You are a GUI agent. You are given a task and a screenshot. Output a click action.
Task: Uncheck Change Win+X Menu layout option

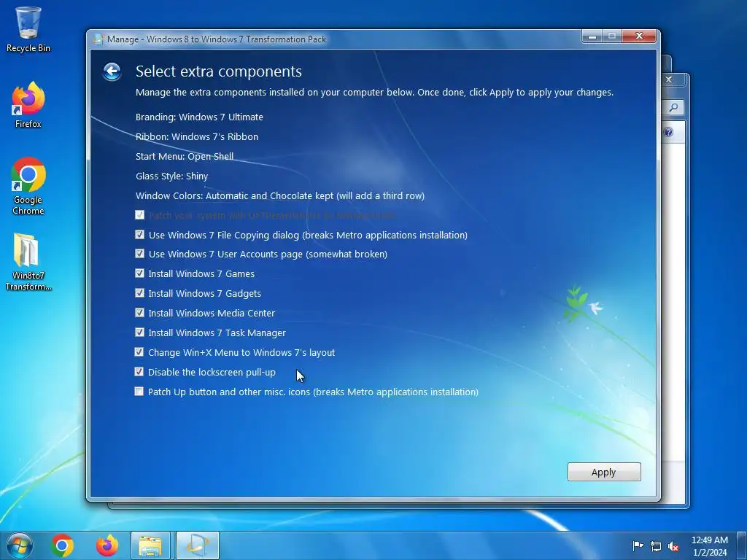pos(139,352)
